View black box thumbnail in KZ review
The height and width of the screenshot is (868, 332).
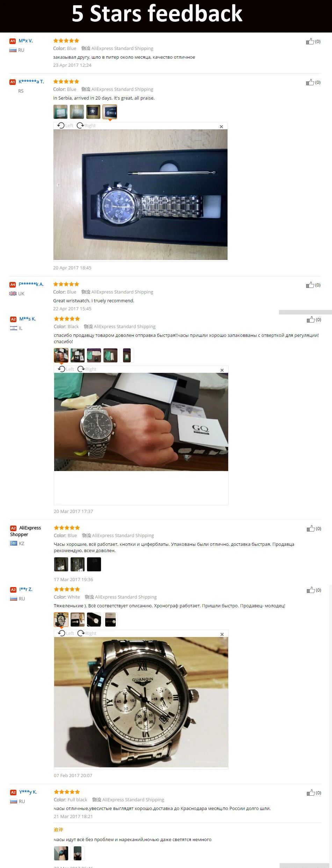tap(94, 564)
